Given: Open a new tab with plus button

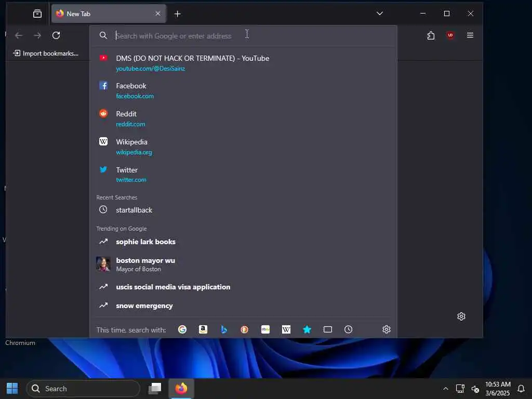Looking at the screenshot, I should coord(178,14).
